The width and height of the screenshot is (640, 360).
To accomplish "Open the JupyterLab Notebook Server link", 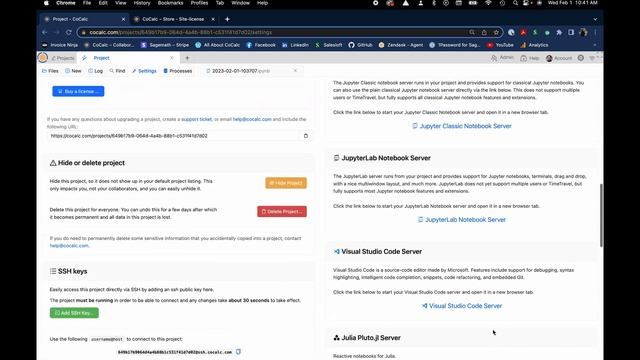I will coord(462,220).
